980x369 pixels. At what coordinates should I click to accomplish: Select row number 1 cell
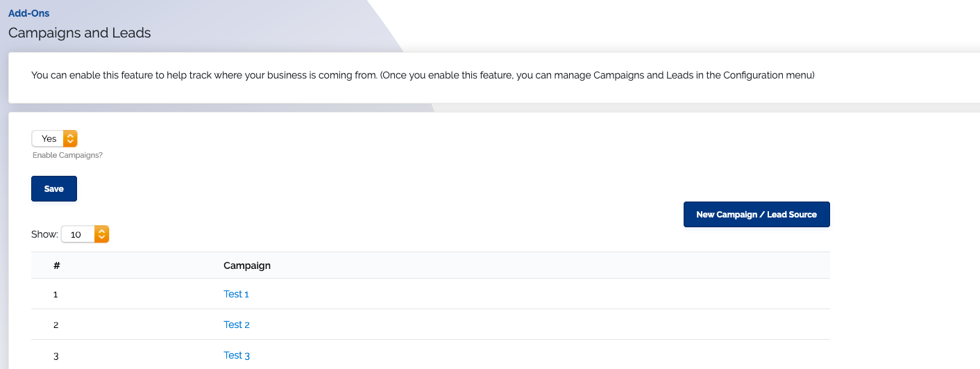[56, 294]
